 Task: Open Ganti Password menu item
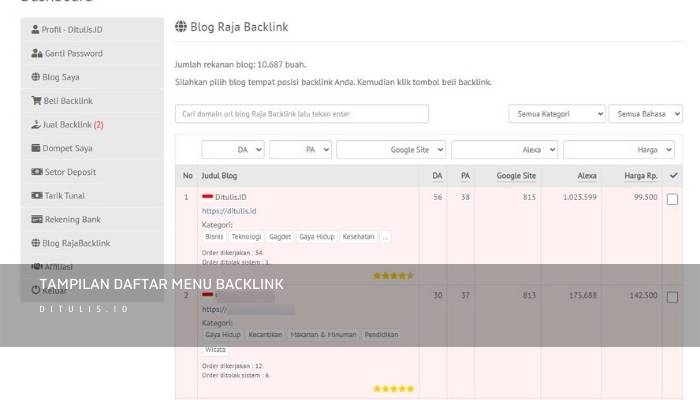click(x=92, y=53)
